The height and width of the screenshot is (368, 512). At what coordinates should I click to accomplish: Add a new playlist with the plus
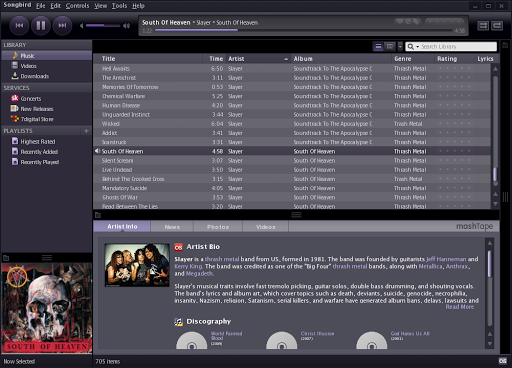86,131
